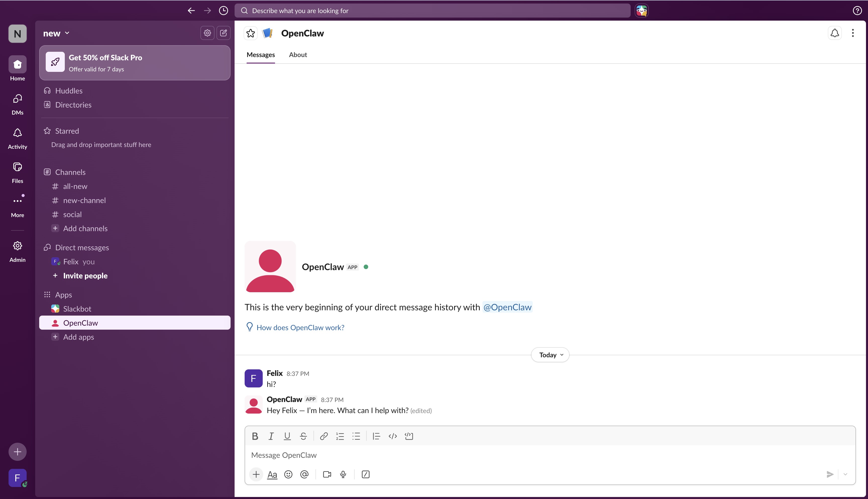Open Huddles in the sidebar
Image resolution: width=868 pixels, height=499 pixels.
(x=135, y=91)
